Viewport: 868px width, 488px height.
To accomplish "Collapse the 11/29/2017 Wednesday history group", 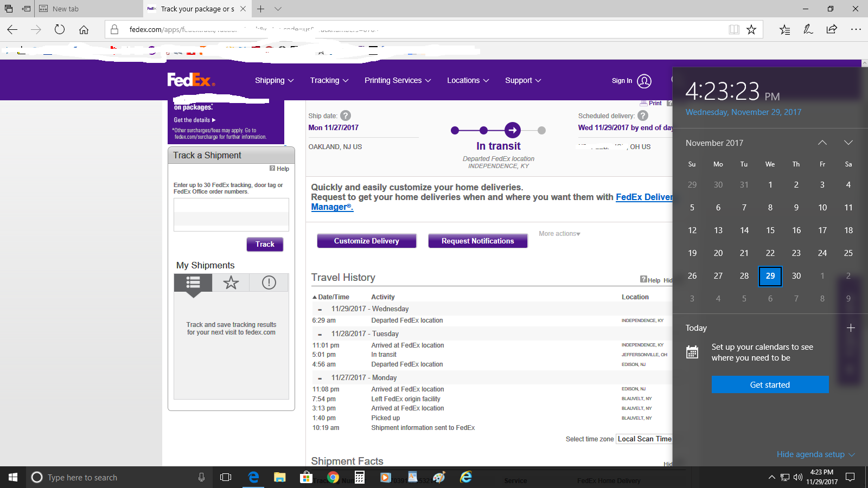I will coord(320,310).
